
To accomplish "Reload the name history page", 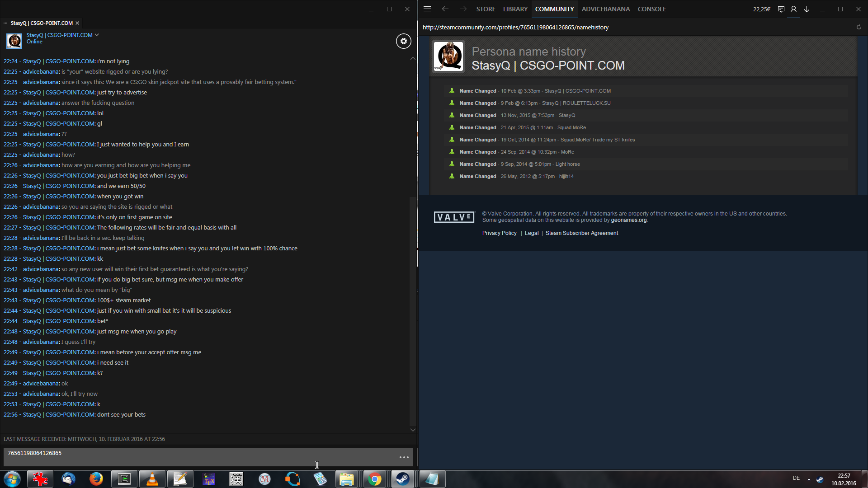I will [859, 27].
